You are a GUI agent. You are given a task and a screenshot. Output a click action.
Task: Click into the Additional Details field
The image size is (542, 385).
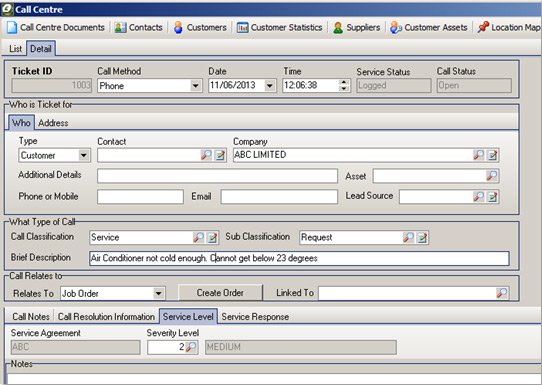tap(217, 176)
